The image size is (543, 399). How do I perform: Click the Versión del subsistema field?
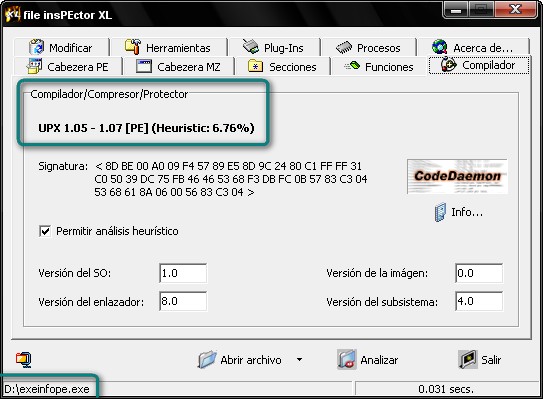(x=479, y=301)
